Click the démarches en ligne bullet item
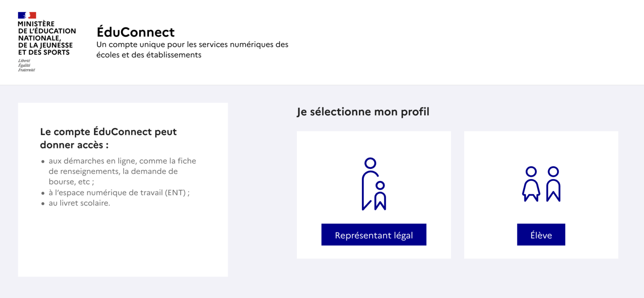Screen dimensions: 644x298 [x=122, y=171]
